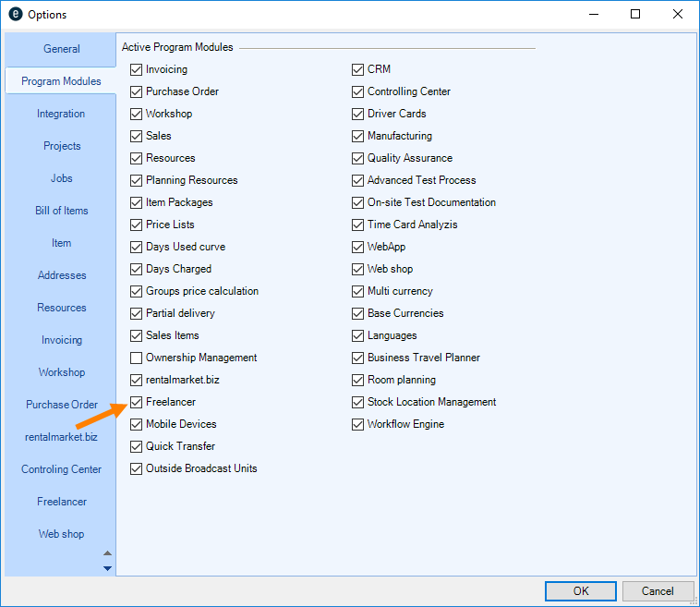The width and height of the screenshot is (700, 607).
Task: Uncheck the Workflow Engine checkbox
Action: (358, 424)
